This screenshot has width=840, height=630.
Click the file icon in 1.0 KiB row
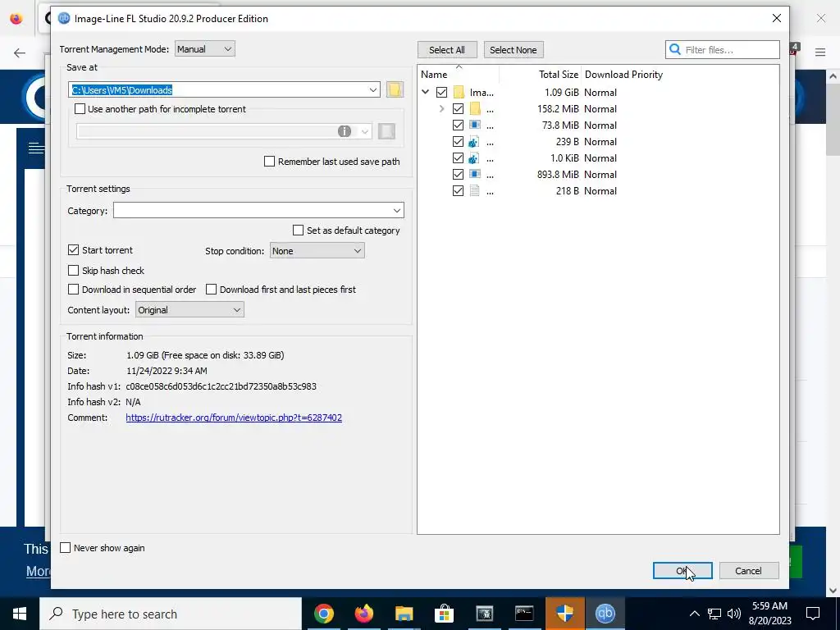click(x=473, y=158)
